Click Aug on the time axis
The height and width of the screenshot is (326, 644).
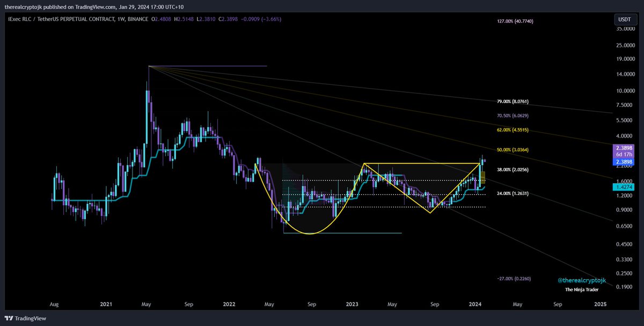coord(54,304)
